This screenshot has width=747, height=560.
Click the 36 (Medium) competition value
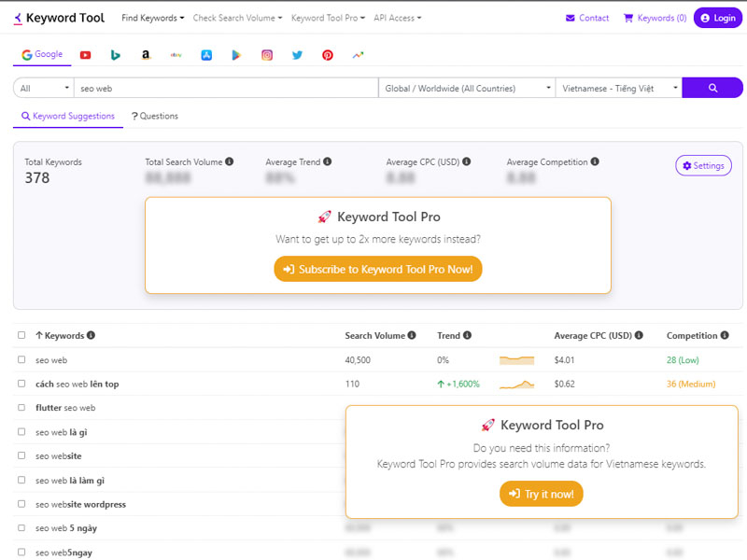pyautogui.click(x=691, y=384)
